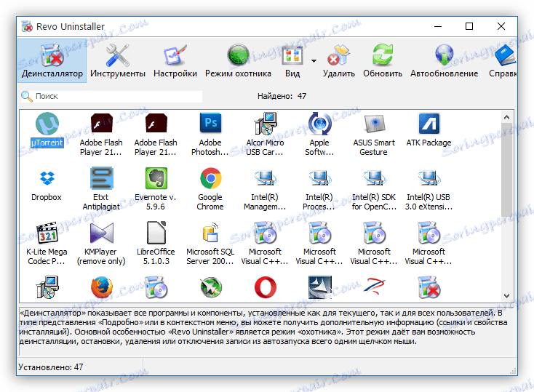
Task: Click the program list scrollbar thumb
Action: pyautogui.click(x=506, y=169)
